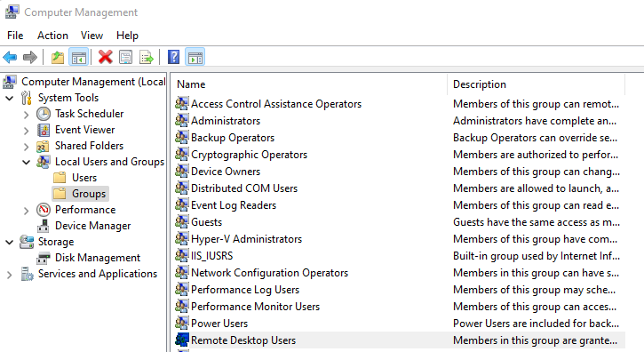Click the Services and Applications icon

click(x=27, y=275)
